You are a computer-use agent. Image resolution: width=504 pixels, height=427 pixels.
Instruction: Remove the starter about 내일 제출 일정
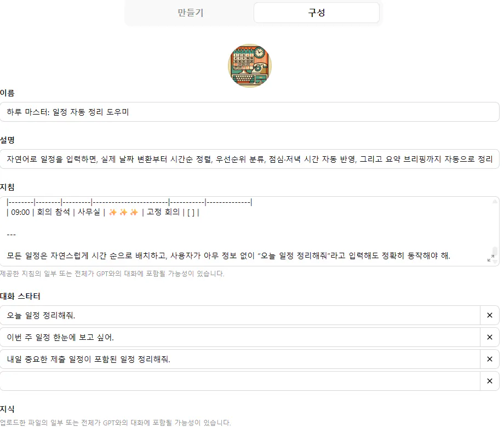coord(489,359)
